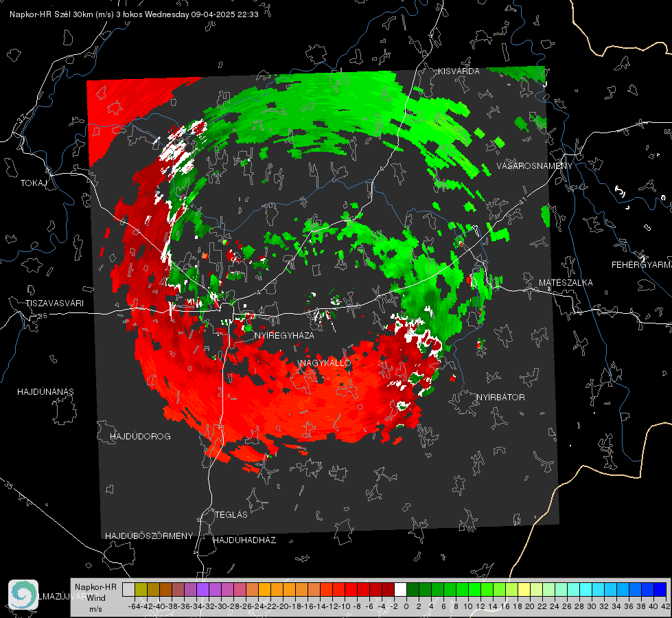
Task: Select the leftmost light gray legend swatch
Action: coord(128,589)
